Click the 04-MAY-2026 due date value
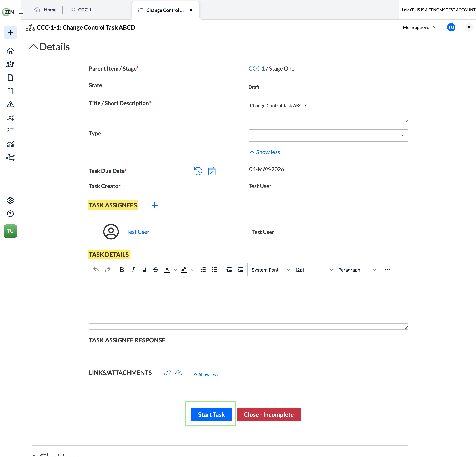The height and width of the screenshot is (457, 476). (x=267, y=169)
